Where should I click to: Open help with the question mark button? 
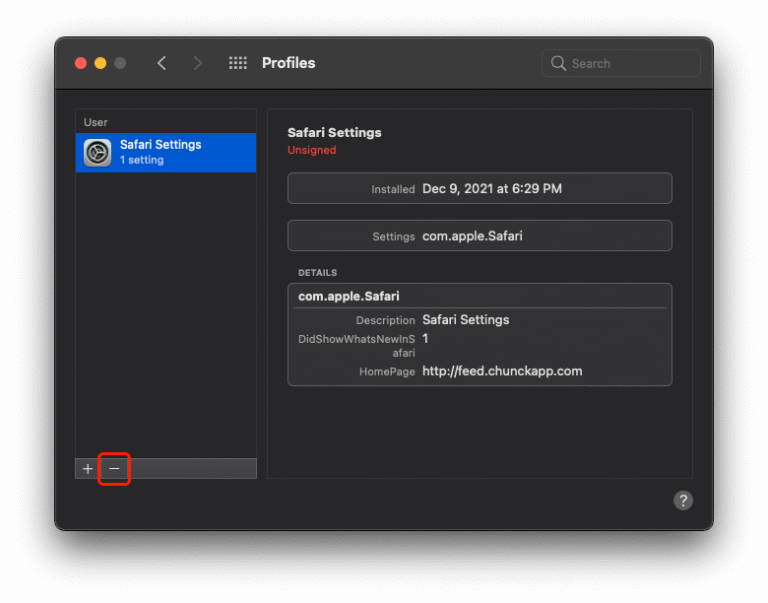click(x=683, y=500)
